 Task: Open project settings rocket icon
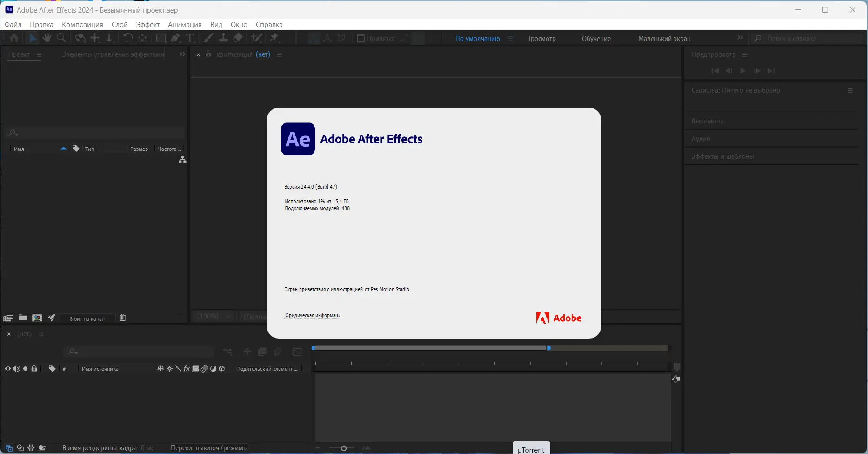coord(52,318)
